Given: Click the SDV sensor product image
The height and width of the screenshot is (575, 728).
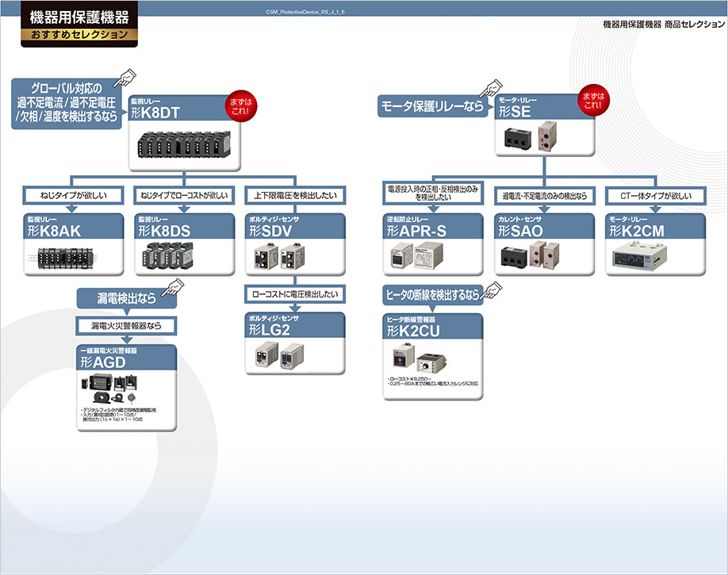Looking at the screenshot, I should pyautogui.click(x=279, y=257).
